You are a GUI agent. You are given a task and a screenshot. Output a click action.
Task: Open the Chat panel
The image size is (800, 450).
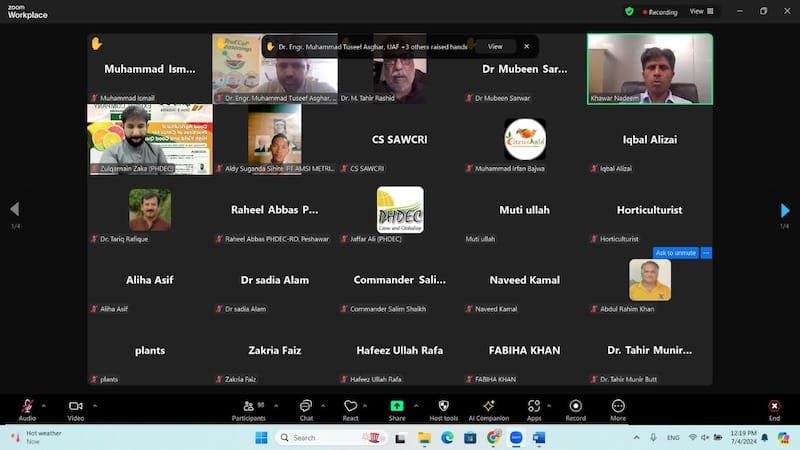tap(306, 406)
